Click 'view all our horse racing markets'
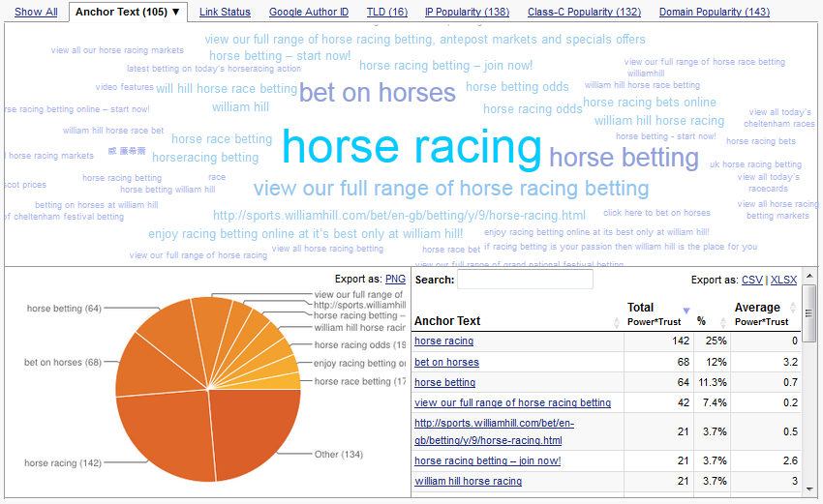 (x=117, y=50)
